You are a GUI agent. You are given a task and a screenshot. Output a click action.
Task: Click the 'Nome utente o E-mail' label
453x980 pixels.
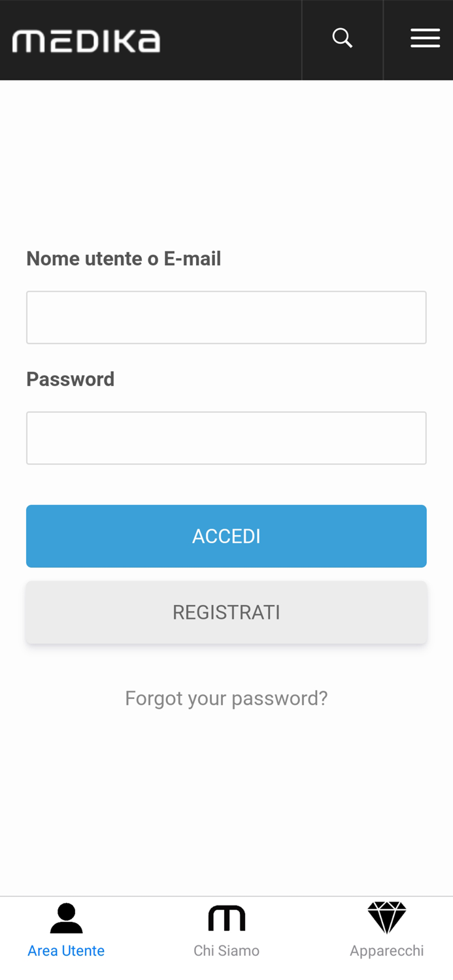(x=124, y=259)
